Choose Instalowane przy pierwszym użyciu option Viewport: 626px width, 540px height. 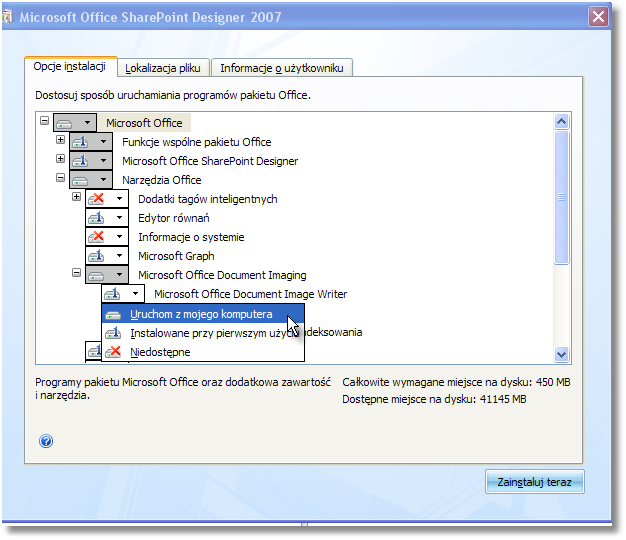(x=203, y=333)
